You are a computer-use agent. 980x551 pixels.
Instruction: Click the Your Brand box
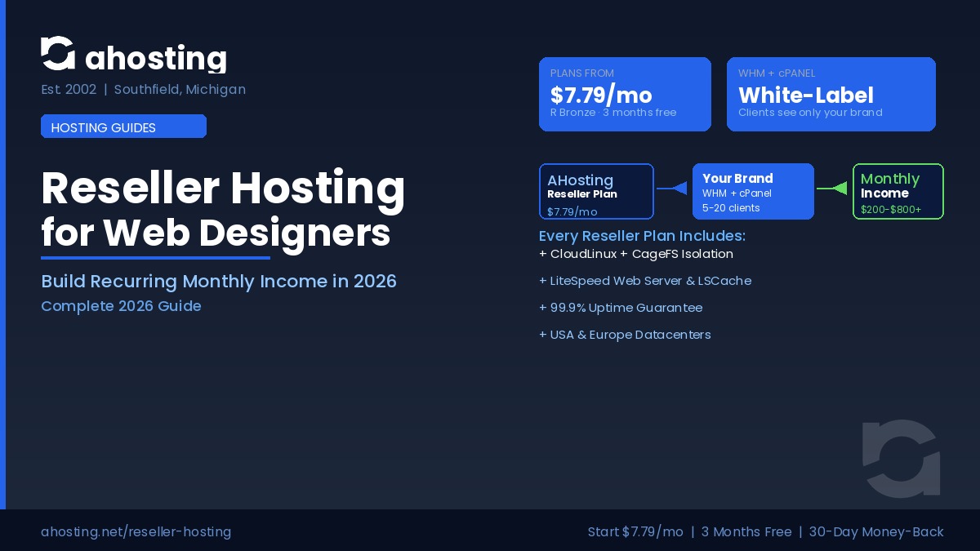point(753,191)
